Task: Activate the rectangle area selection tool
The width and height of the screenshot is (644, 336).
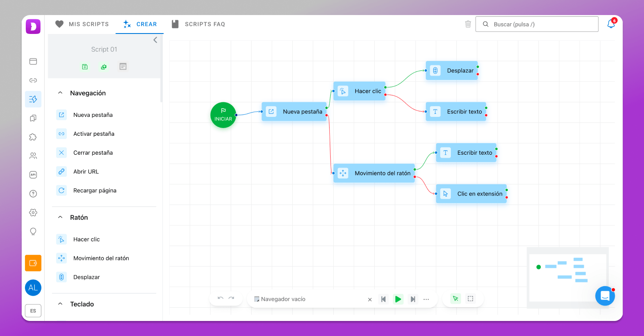Action: pyautogui.click(x=471, y=299)
